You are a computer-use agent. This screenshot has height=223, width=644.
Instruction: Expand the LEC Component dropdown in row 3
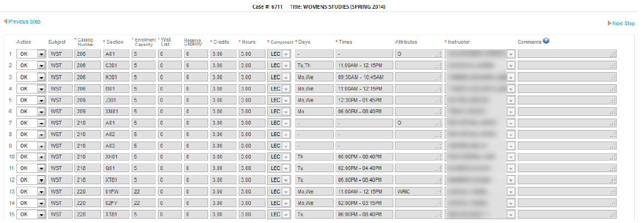pyautogui.click(x=286, y=77)
